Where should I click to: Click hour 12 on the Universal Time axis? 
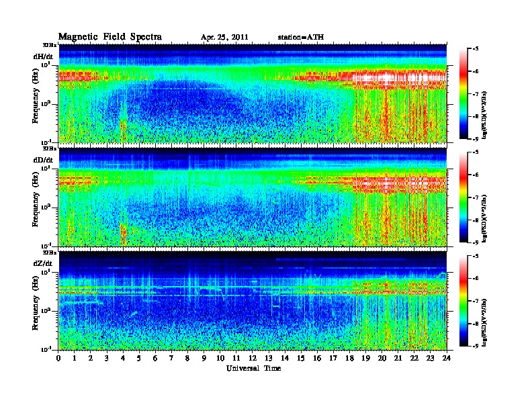tap(253, 358)
